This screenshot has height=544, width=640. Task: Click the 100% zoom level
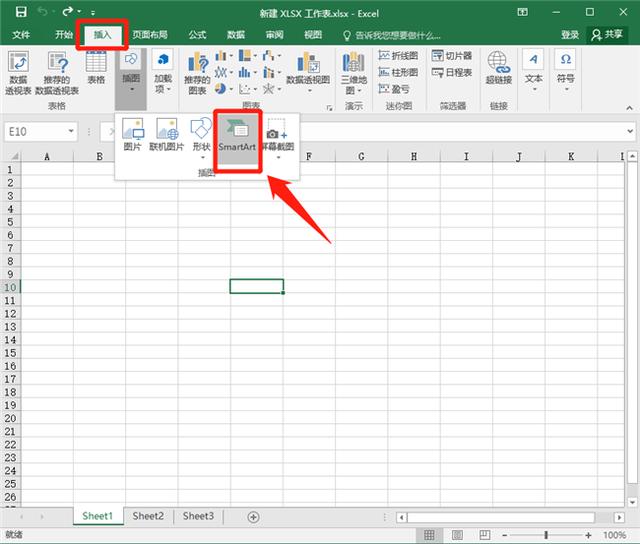click(x=614, y=535)
